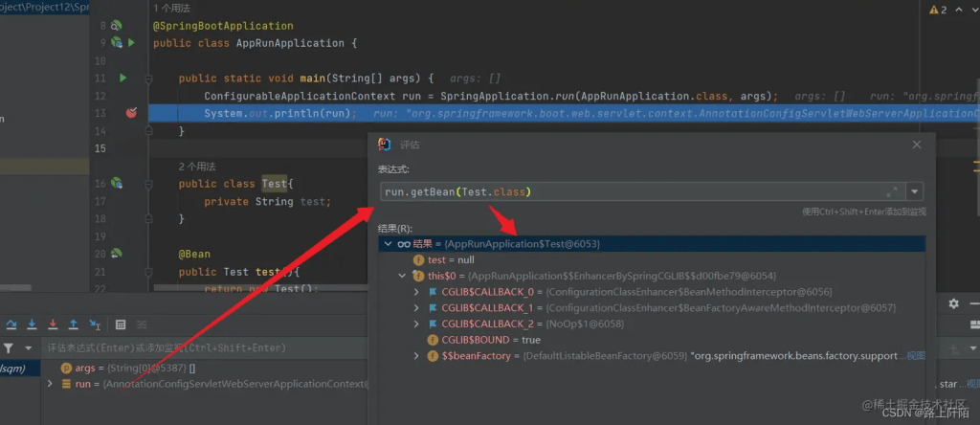Click the Step Into debugger icon
Screen dimensions: 980x425
pyautogui.click(x=32, y=324)
